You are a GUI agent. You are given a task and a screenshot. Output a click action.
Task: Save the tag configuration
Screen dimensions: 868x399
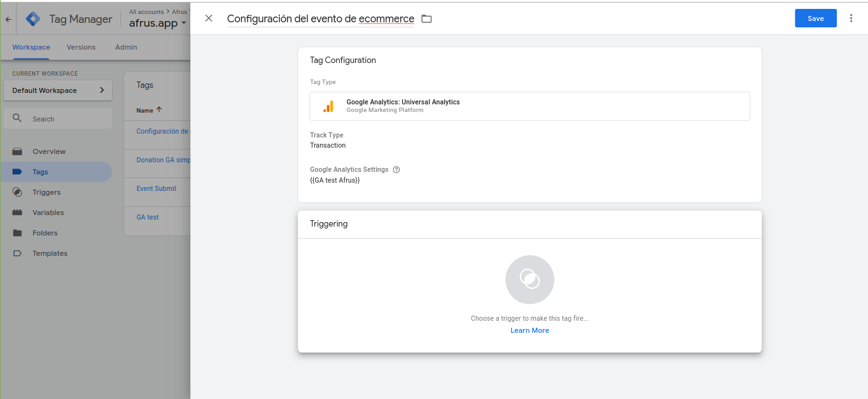click(815, 18)
